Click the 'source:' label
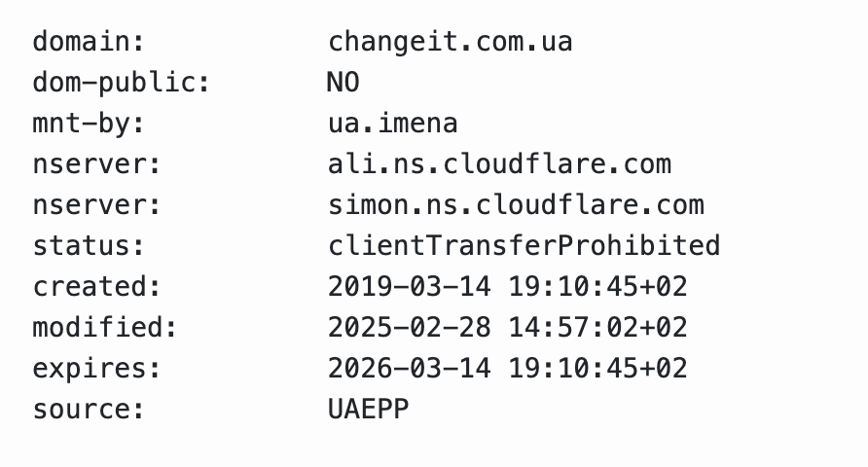This screenshot has height=467, width=868. [89, 410]
